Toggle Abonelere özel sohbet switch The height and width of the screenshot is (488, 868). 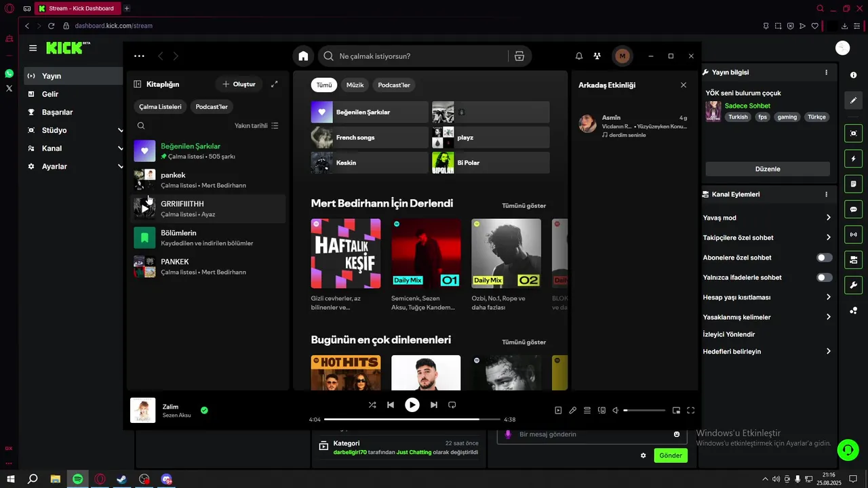coord(825,258)
